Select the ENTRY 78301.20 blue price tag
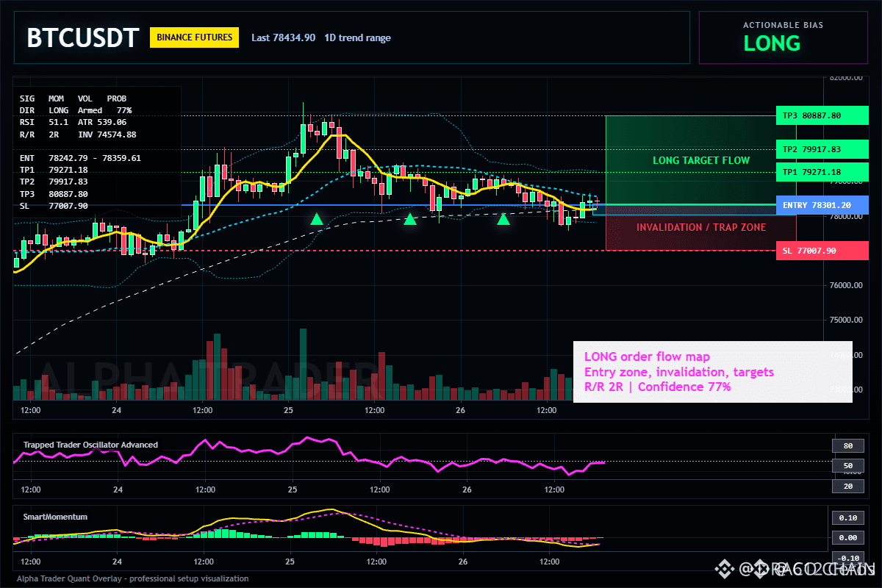The width and height of the screenshot is (882, 588). (822, 205)
